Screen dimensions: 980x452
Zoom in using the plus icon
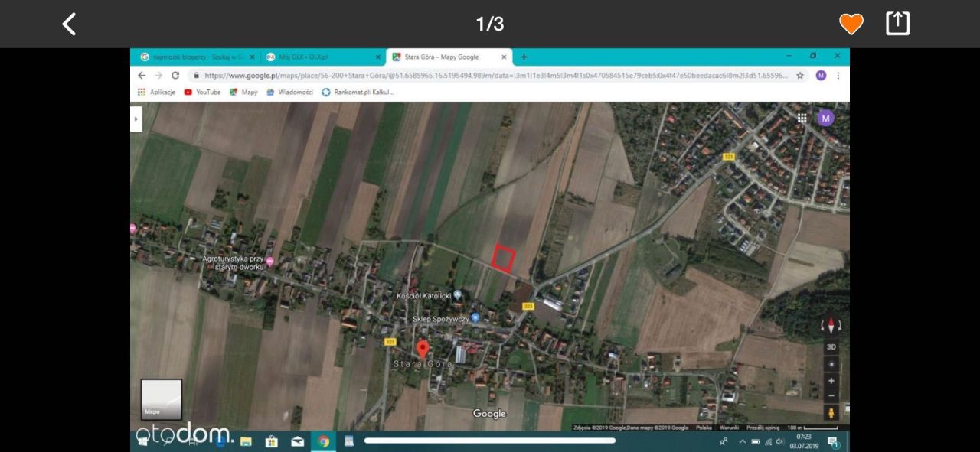[x=831, y=380]
